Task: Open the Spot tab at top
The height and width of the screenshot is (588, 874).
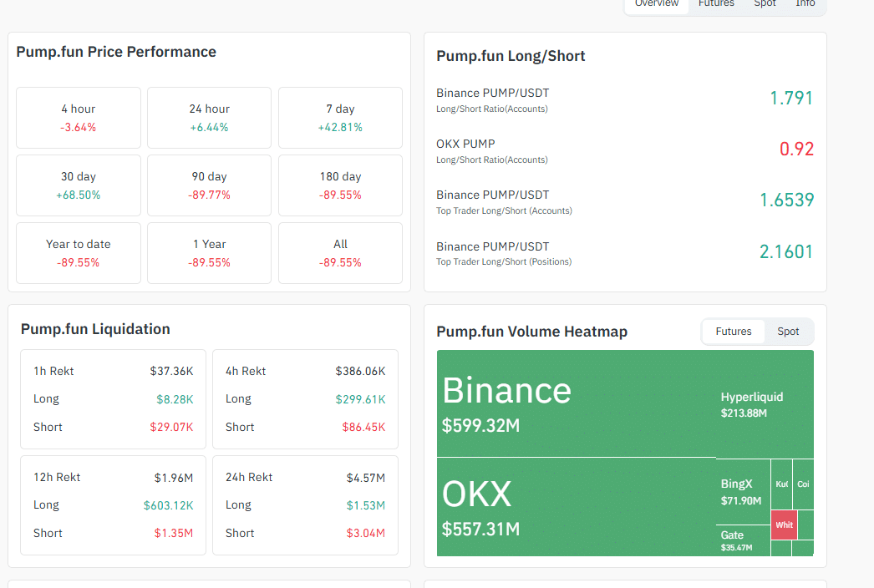Action: point(765,4)
